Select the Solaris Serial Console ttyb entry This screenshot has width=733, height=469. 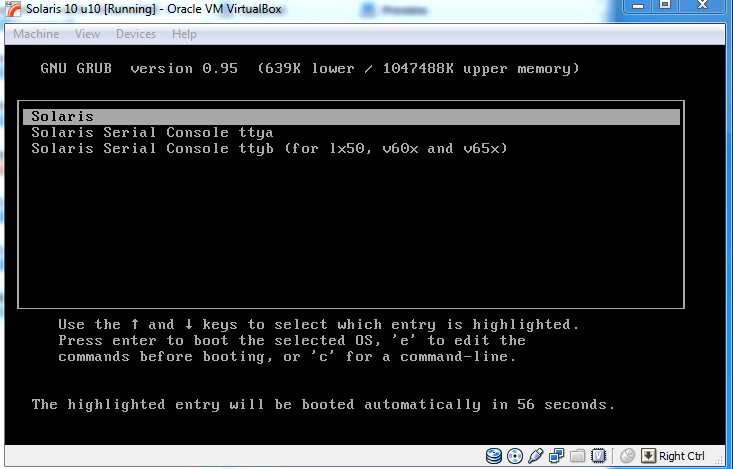(269, 149)
